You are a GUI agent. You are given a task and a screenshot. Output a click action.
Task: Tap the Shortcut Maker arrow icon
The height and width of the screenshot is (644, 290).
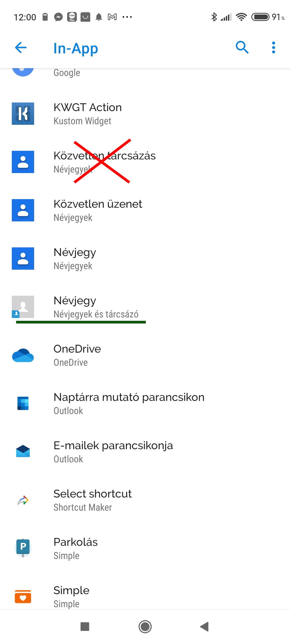coord(23,500)
